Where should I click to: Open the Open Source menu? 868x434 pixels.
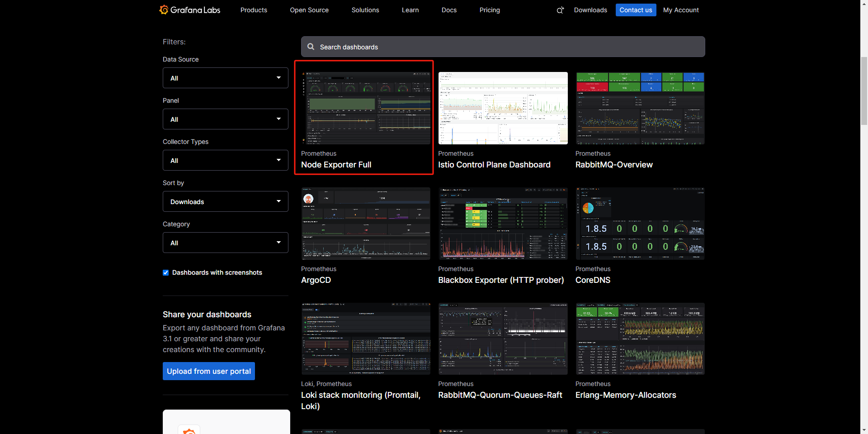309,10
